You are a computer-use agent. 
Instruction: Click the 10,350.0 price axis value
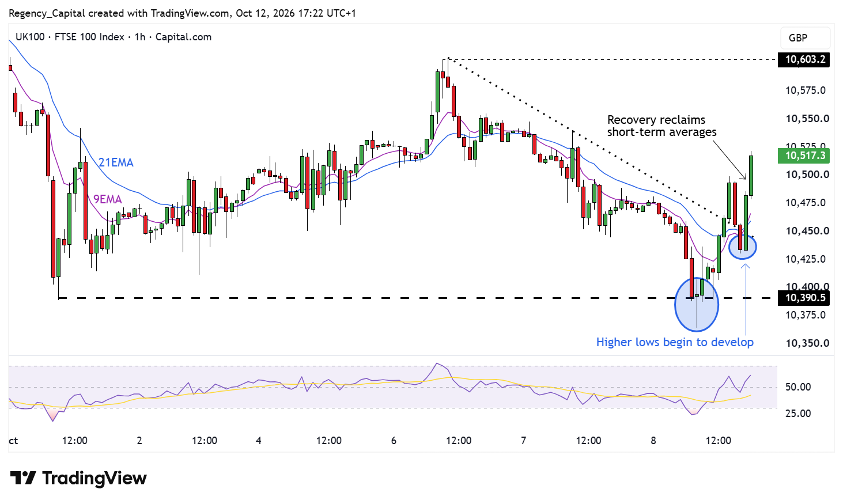[807, 343]
